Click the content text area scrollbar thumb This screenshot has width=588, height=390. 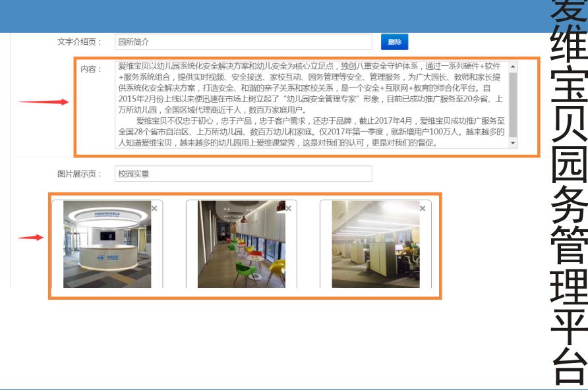513,105
